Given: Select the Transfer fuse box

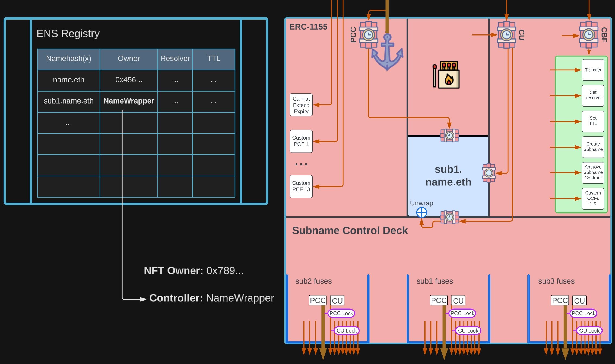Looking at the screenshot, I should tap(593, 70).
